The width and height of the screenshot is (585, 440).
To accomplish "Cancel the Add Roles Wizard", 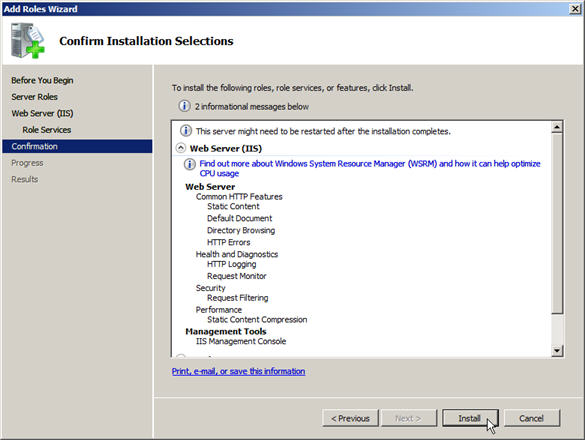I will point(532,418).
